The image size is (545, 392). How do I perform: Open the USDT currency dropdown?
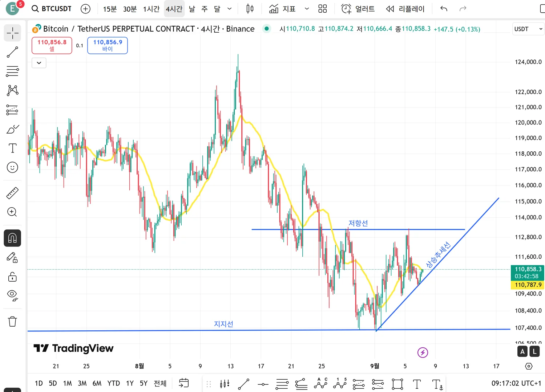(x=528, y=29)
